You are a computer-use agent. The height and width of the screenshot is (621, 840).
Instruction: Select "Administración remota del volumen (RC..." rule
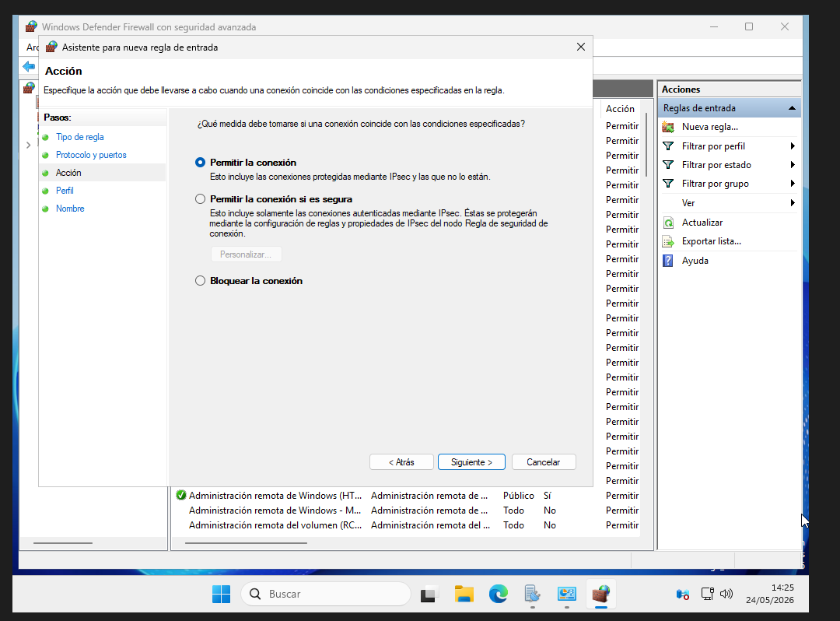[275, 525]
